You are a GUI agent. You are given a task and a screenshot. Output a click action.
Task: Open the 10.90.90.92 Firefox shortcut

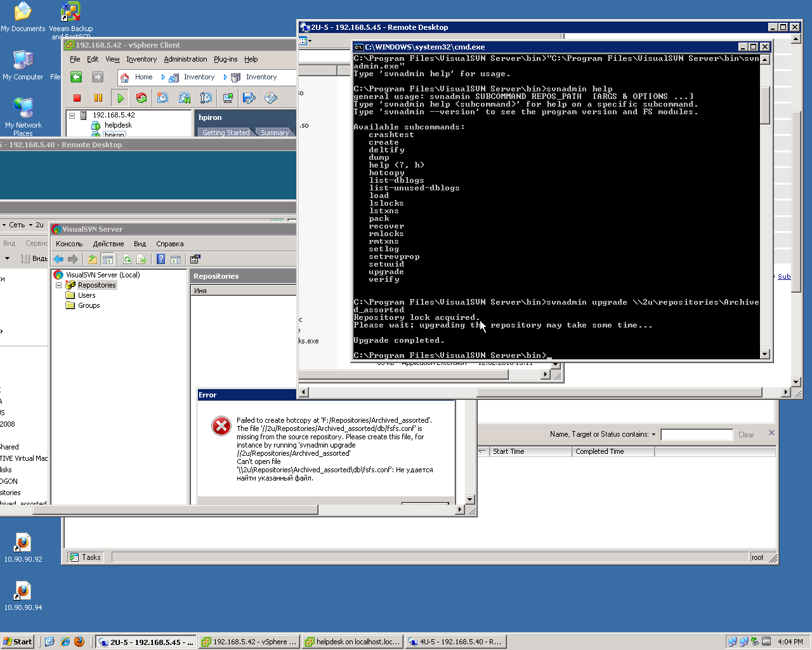point(23,548)
